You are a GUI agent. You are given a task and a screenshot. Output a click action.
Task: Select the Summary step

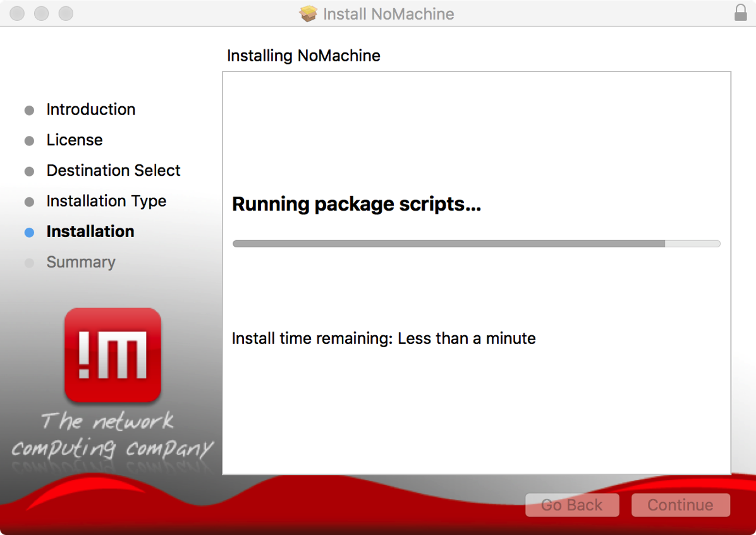click(81, 262)
